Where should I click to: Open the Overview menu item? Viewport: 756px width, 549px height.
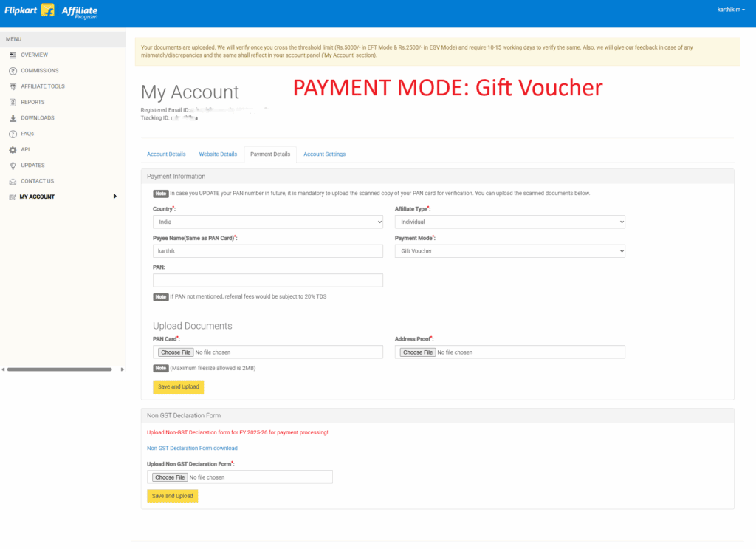(x=34, y=55)
